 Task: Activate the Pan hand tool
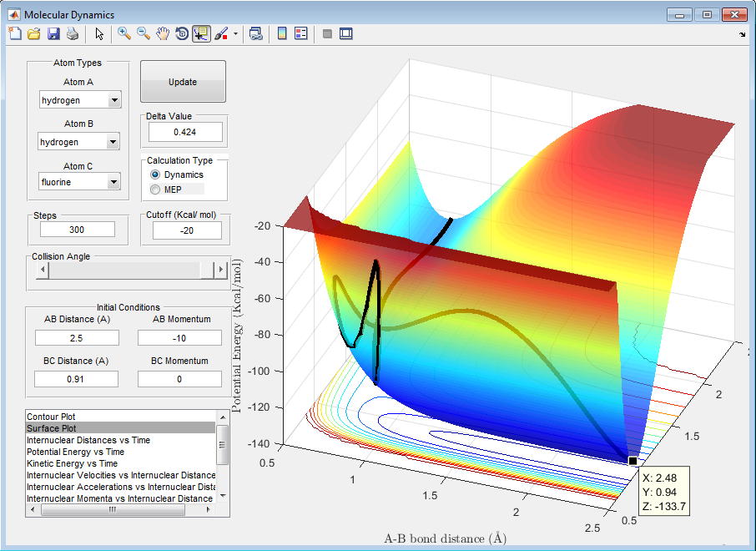tap(163, 34)
